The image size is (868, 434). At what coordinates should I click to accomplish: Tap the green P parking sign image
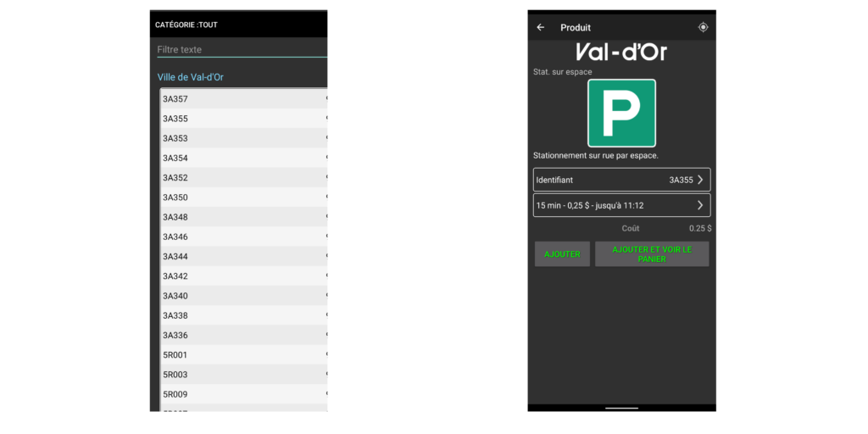tap(621, 113)
